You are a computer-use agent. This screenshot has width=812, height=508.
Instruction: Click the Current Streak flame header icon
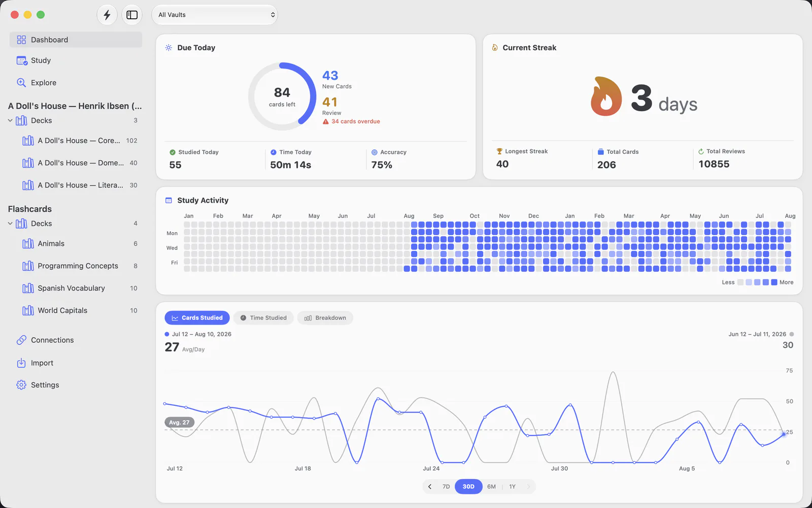[x=495, y=48]
